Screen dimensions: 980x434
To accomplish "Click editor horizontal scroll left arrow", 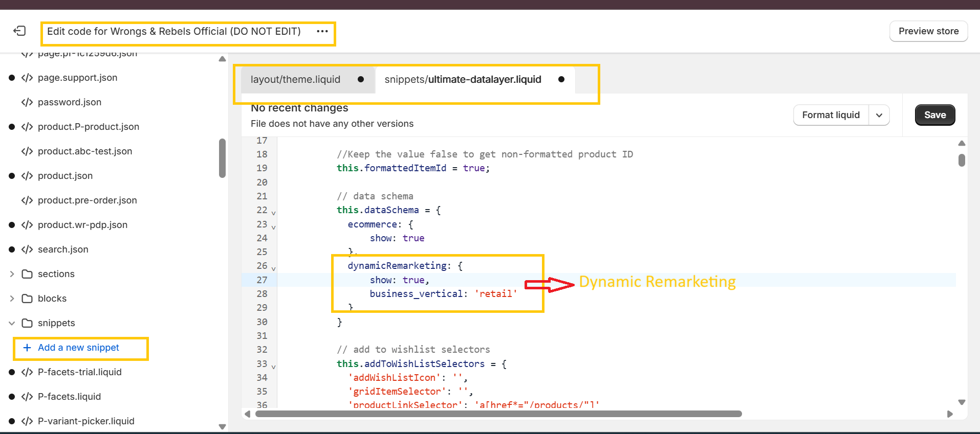I will (x=248, y=414).
